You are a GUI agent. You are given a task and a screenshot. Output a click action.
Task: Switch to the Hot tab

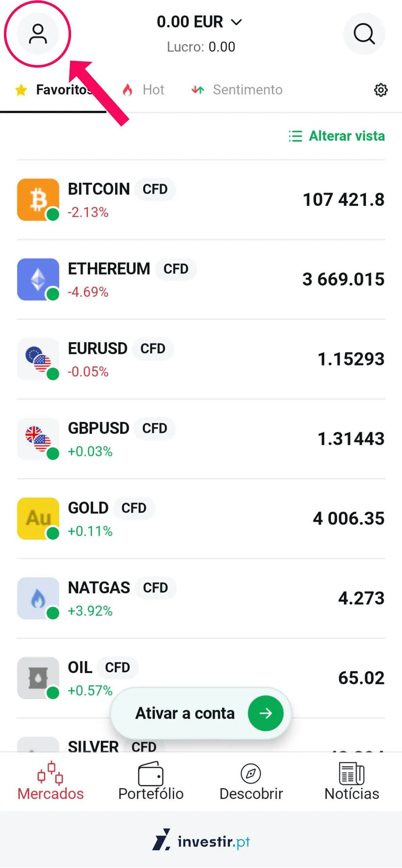click(144, 90)
